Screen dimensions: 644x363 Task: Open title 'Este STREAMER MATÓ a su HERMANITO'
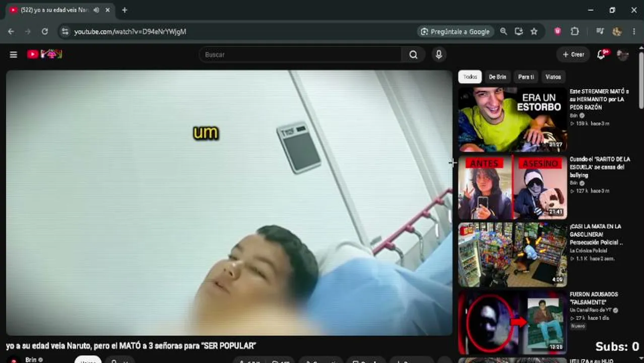pyautogui.click(x=599, y=99)
